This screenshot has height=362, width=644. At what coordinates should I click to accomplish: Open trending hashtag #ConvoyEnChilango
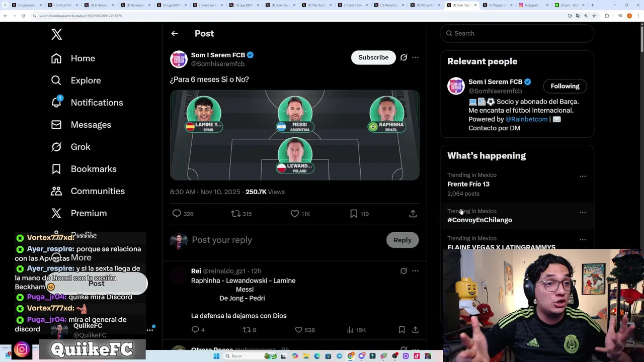tap(479, 220)
